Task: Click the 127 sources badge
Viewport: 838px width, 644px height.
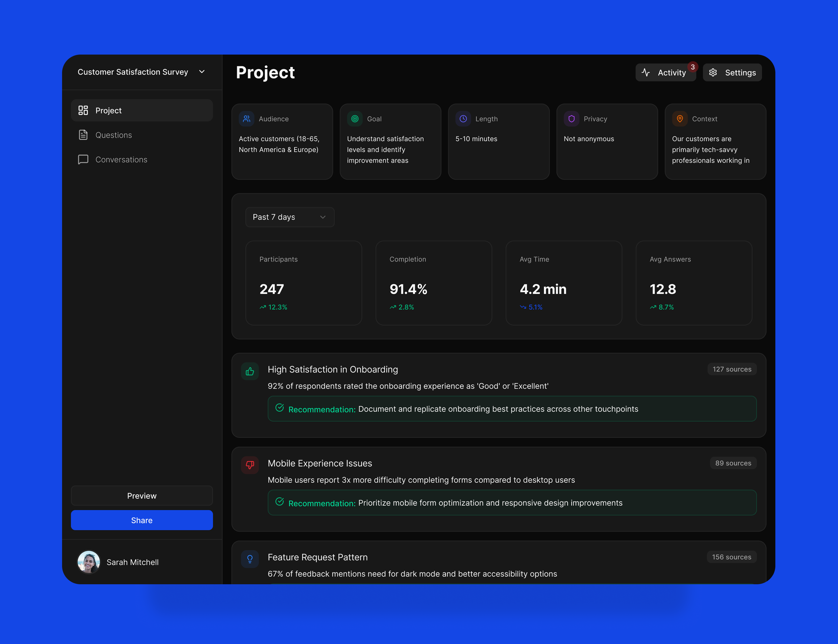Action: tap(732, 369)
